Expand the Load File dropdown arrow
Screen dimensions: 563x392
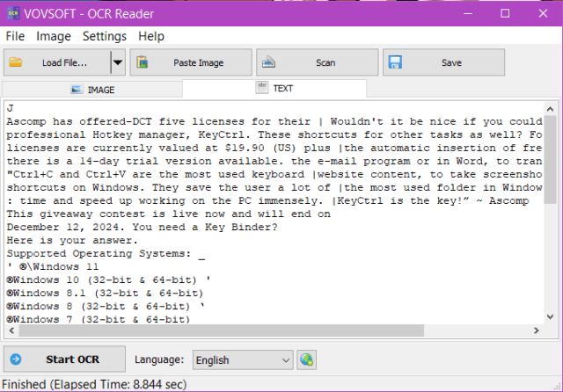click(x=118, y=62)
